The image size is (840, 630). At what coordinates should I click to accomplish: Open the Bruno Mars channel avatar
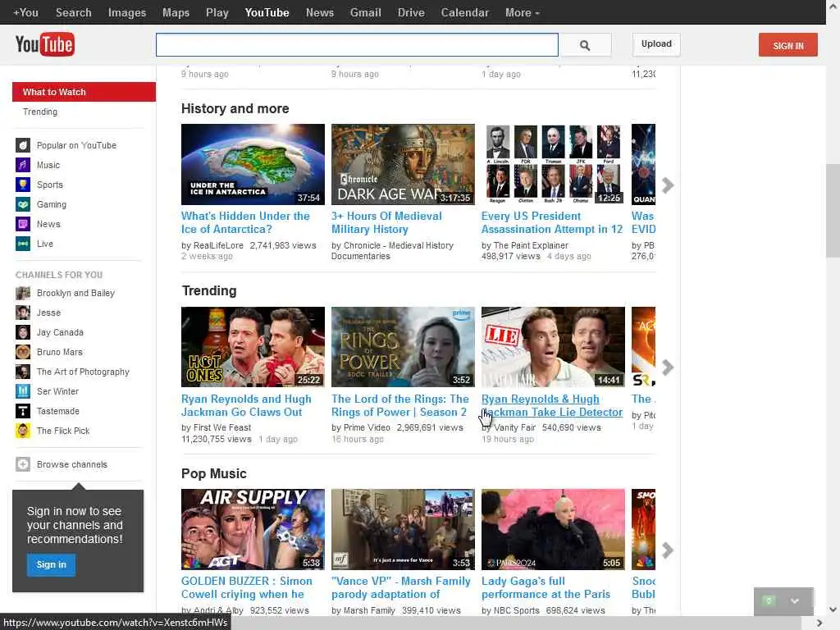tap(22, 352)
